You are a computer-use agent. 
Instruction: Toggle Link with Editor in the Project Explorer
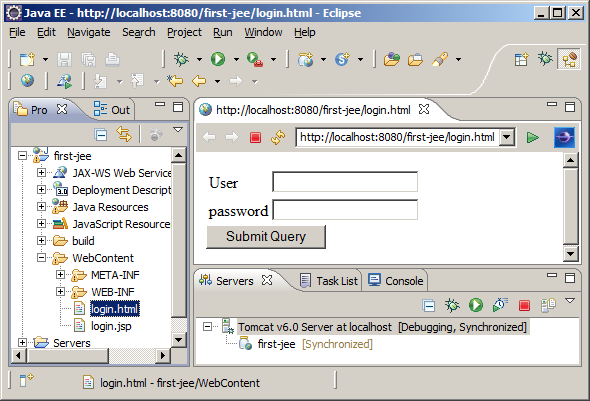(124, 134)
